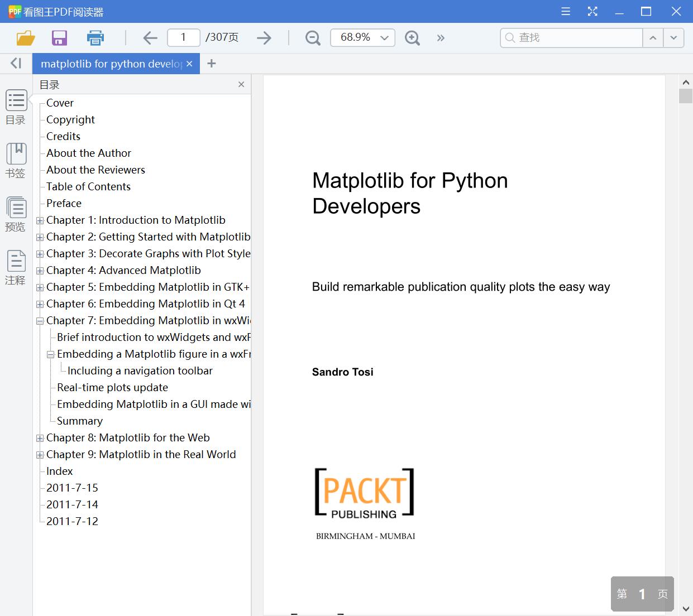
Task: Save the document with the save icon
Action: coord(59,37)
